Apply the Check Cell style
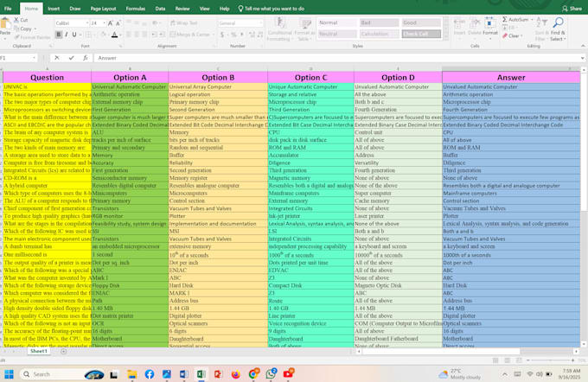Screen dimensions: 588x382 click(421, 34)
